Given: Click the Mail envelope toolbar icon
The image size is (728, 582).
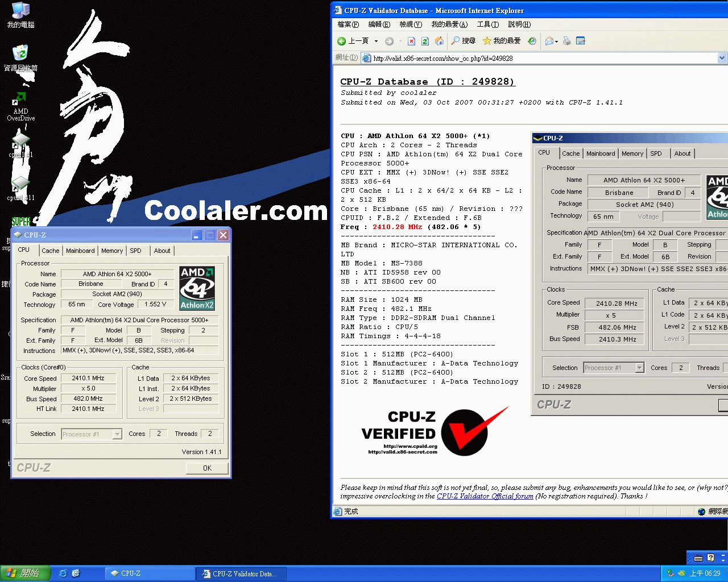Looking at the screenshot, I should pyautogui.click(x=549, y=41).
